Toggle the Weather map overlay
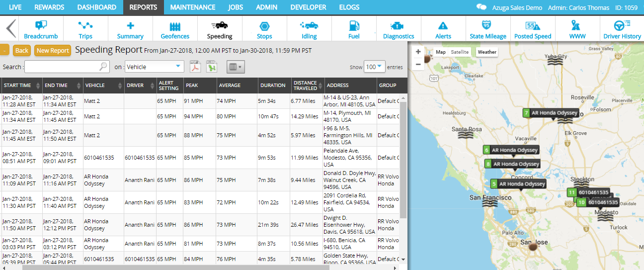This screenshot has width=644, height=270. coord(487,52)
